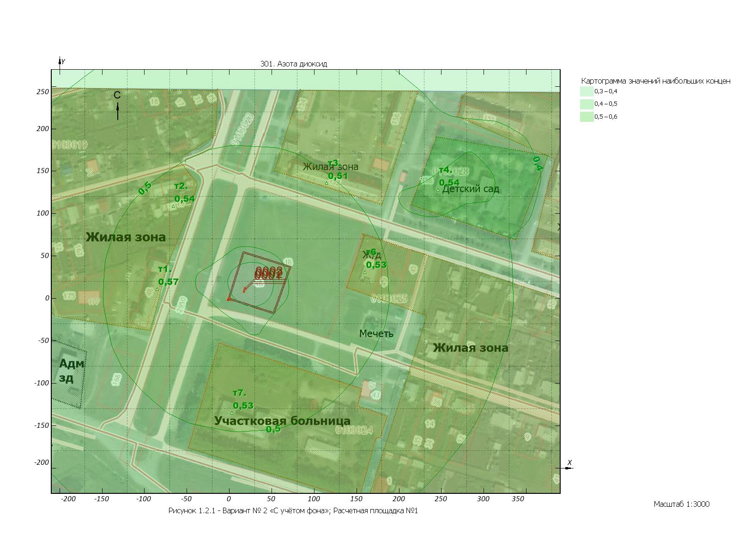Select the 0,4 – 0,5 legend swatch

point(587,104)
